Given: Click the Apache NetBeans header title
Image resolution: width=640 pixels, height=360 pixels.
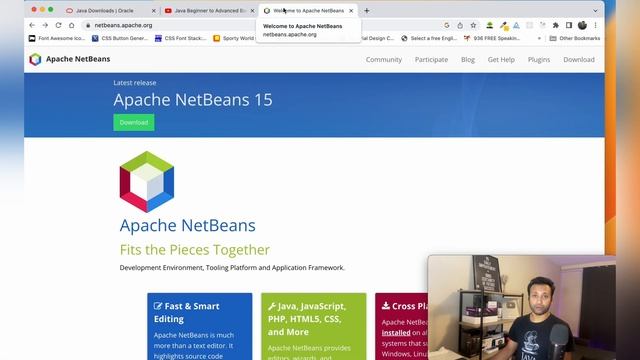Looking at the screenshot, I should [78, 59].
